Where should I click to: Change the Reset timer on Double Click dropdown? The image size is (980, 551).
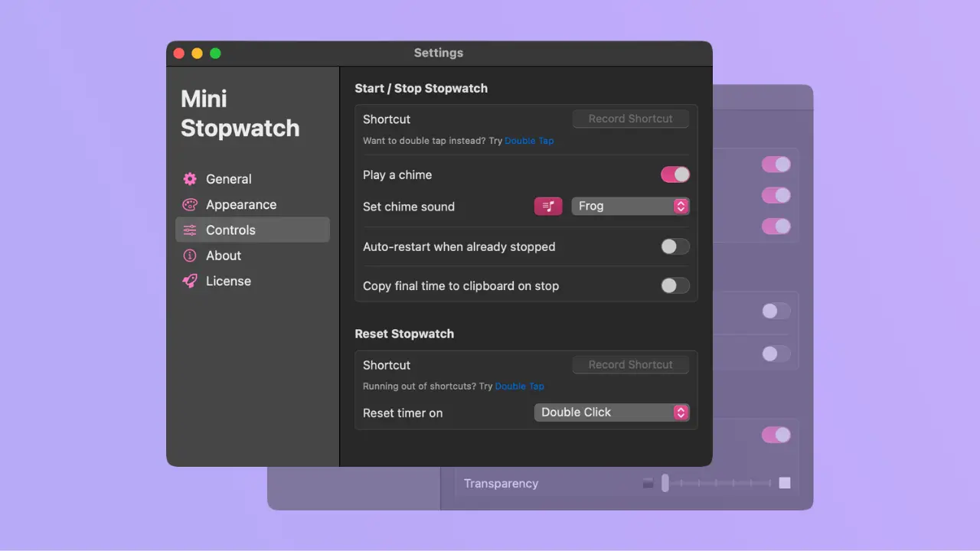tap(612, 412)
